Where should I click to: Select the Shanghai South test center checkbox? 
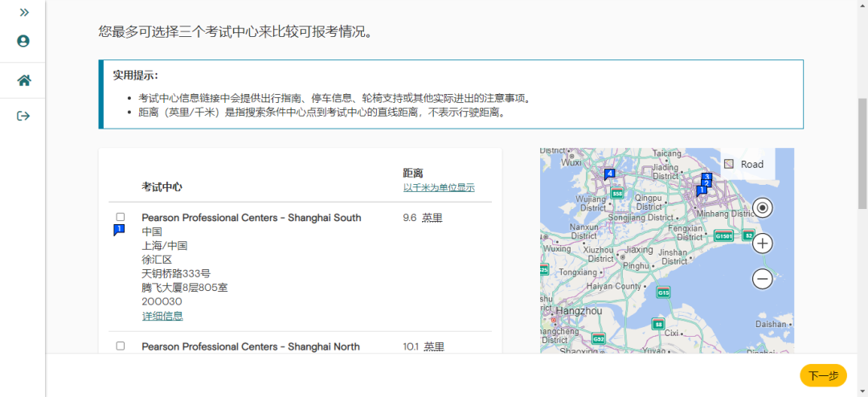120,216
